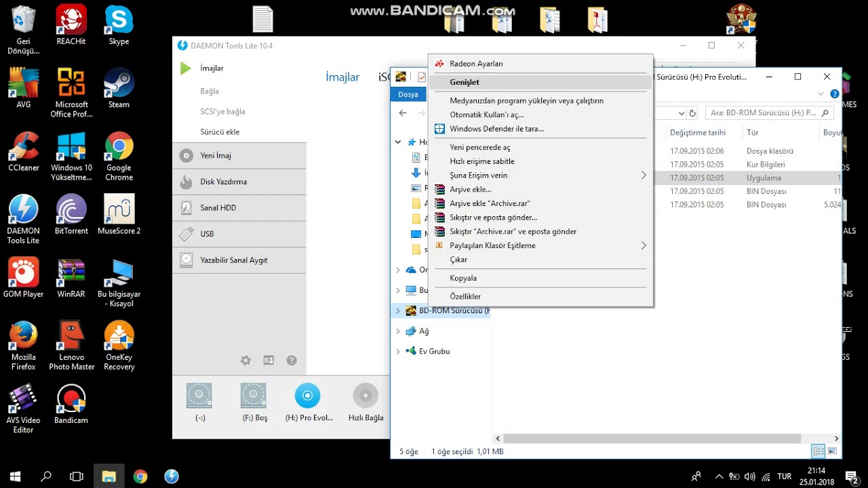Open the Windows Start button
868x488 pixels.
pos(15,476)
